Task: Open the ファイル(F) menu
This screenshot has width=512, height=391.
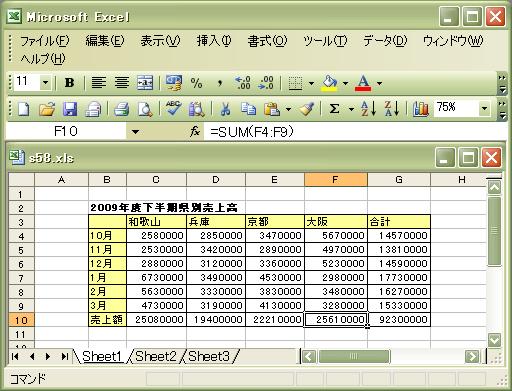Action: point(45,41)
